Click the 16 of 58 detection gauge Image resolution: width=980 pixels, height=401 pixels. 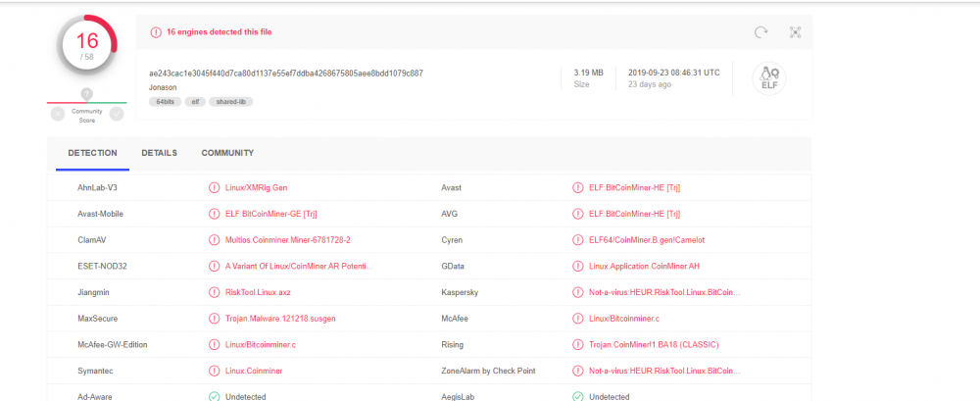click(87, 45)
